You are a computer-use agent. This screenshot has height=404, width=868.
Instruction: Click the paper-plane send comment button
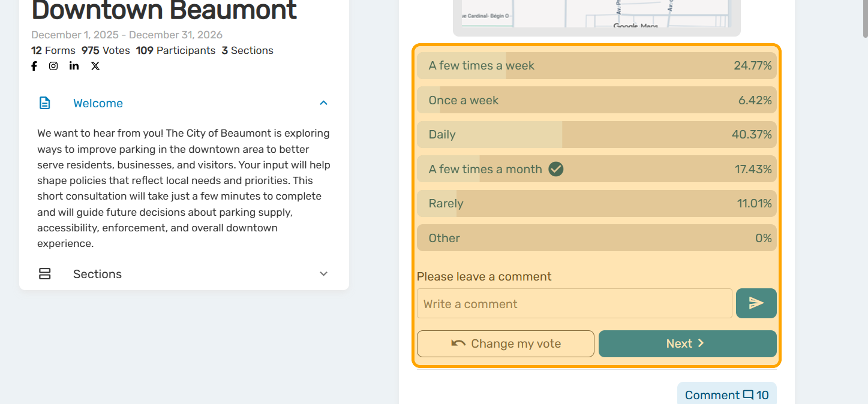[x=756, y=303]
